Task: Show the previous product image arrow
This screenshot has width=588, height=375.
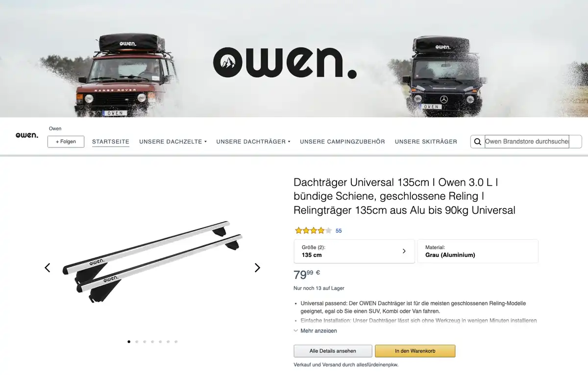Action: 48,268
